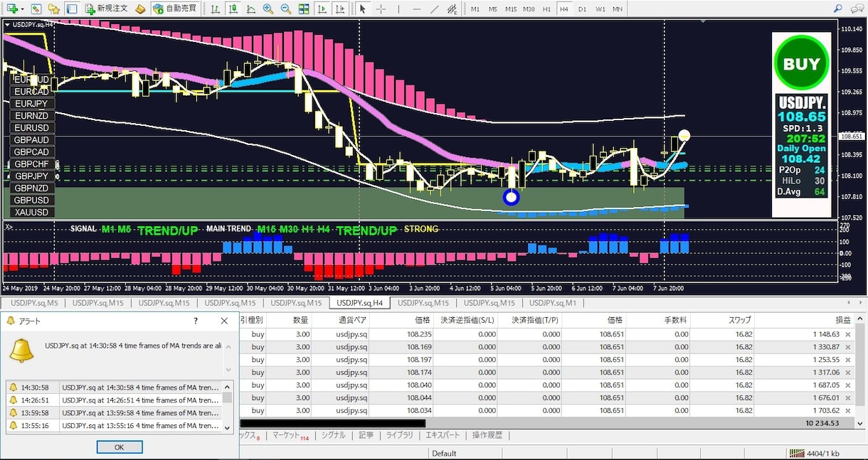Tile chart windows icon
Screen dimensions: 868x460
pos(304,9)
